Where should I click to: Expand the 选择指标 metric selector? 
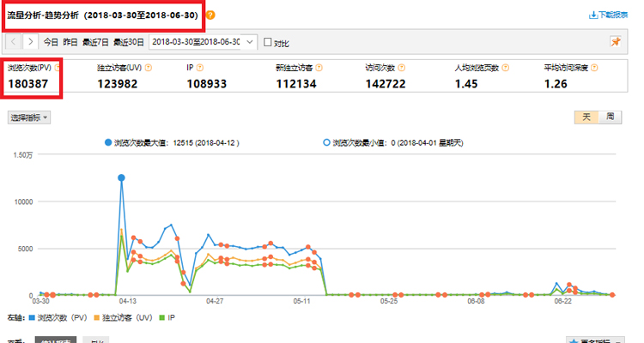(x=29, y=117)
